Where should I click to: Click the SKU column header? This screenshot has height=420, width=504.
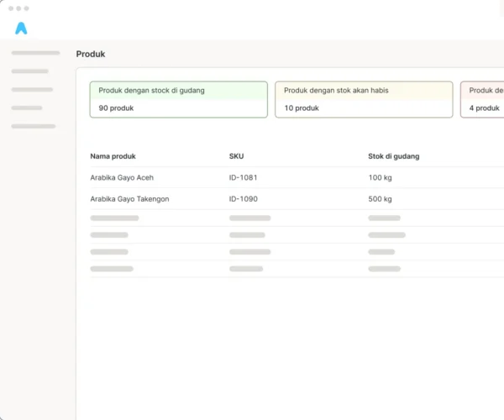pos(236,156)
